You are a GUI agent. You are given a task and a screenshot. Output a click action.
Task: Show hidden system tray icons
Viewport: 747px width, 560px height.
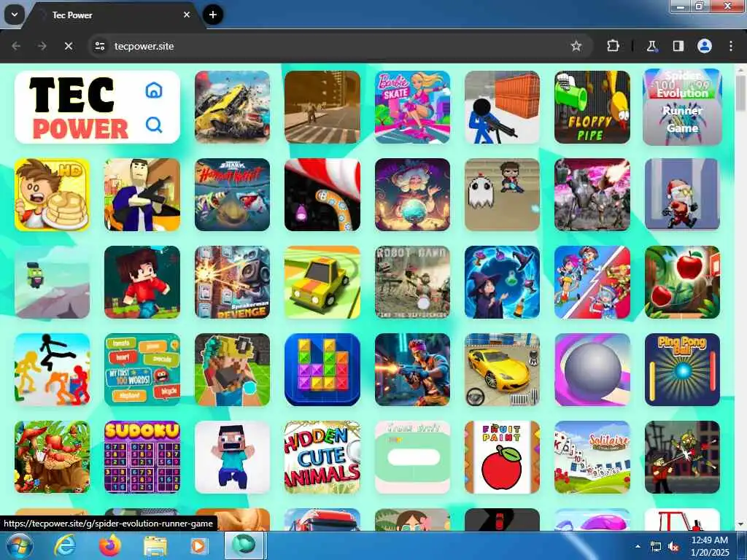(638, 546)
